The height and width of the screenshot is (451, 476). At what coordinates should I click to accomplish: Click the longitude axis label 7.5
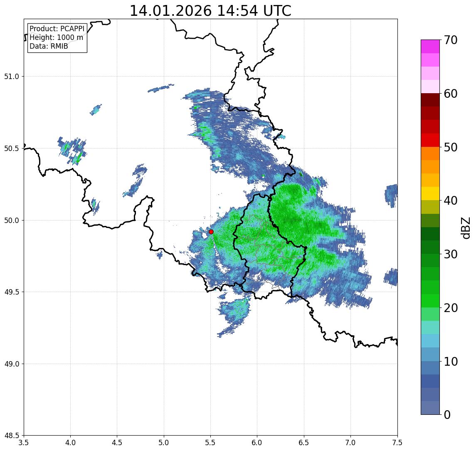click(x=397, y=443)
